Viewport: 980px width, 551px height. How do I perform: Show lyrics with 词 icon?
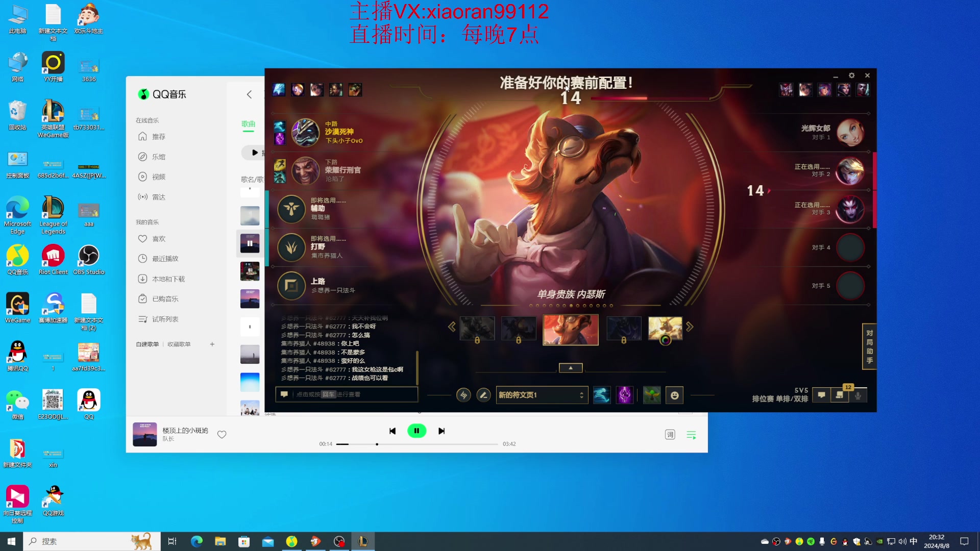[x=670, y=435]
